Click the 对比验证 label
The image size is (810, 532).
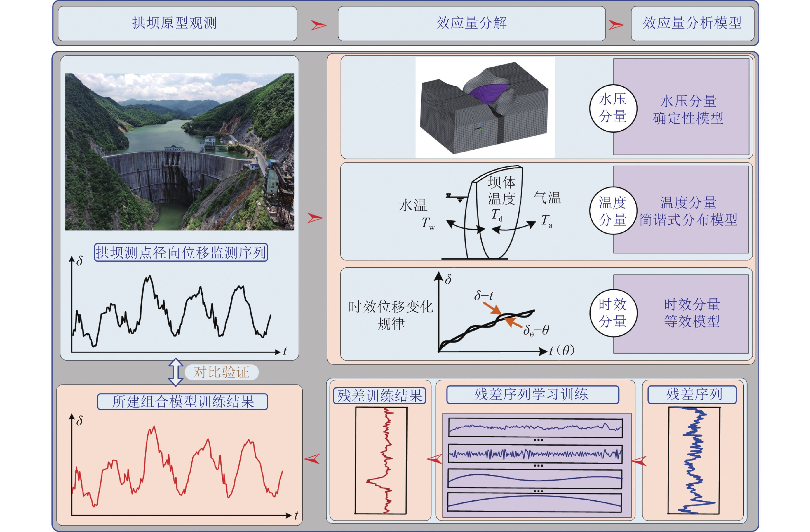click(x=222, y=372)
